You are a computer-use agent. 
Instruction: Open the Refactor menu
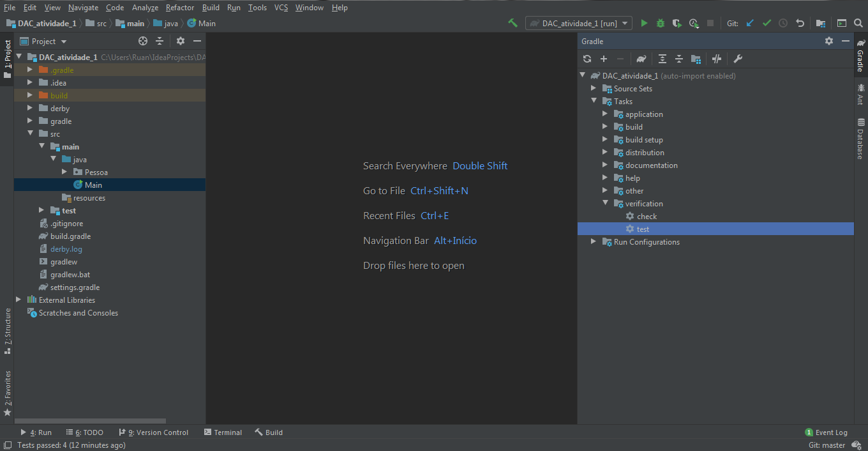(180, 8)
